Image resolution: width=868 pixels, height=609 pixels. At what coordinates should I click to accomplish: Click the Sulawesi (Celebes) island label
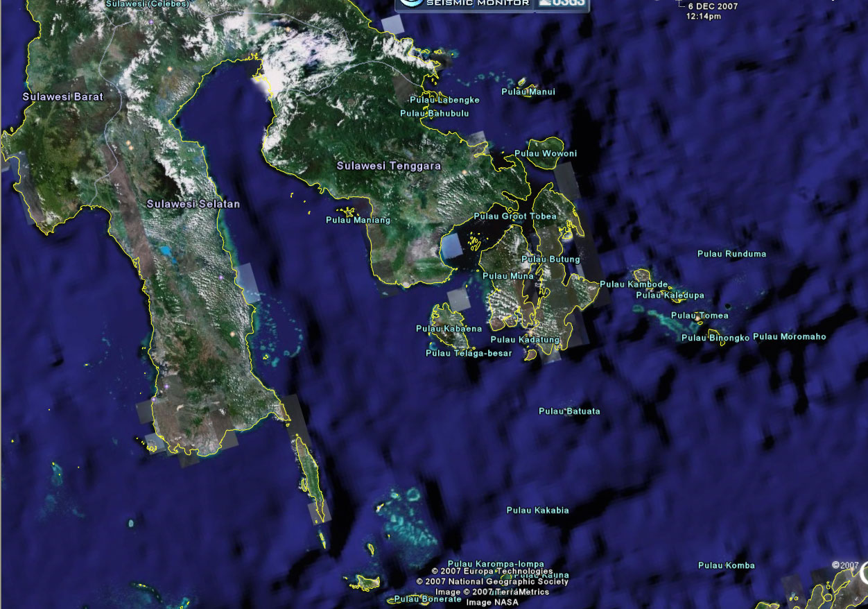coord(147,4)
